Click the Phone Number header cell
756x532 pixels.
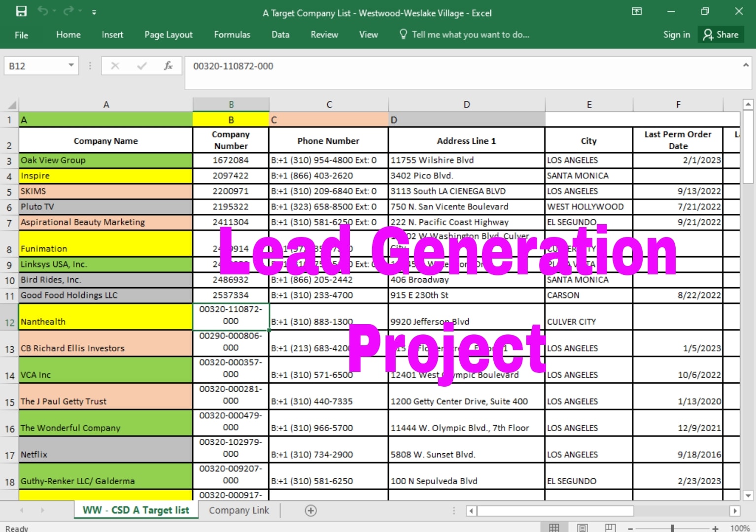point(329,140)
